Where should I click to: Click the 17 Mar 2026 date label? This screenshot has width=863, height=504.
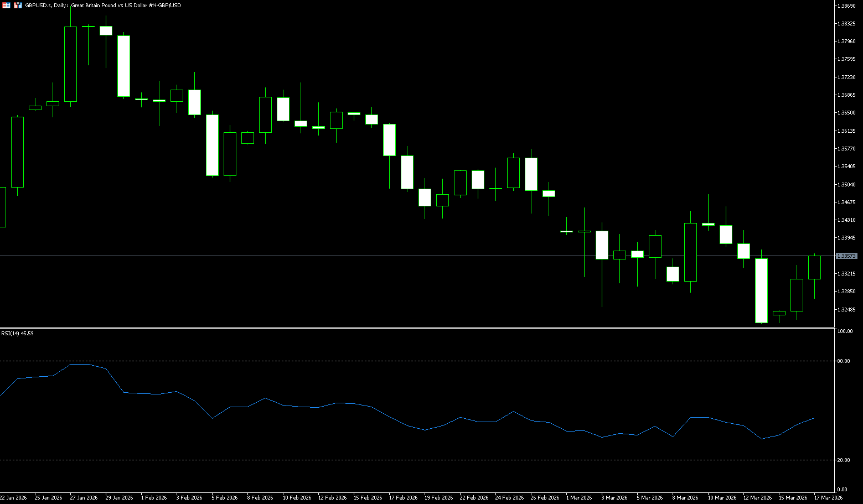click(828, 498)
